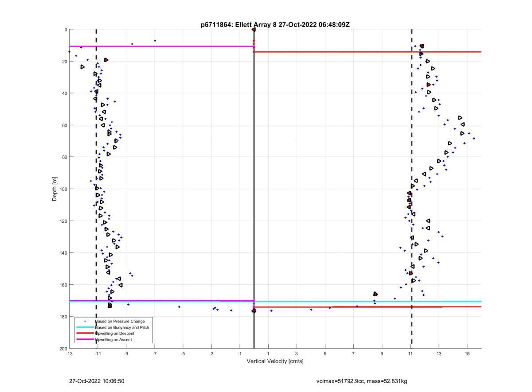Screen dimensions: 532x392
Task: Click velocity tick label 11
Action: point(411,354)
